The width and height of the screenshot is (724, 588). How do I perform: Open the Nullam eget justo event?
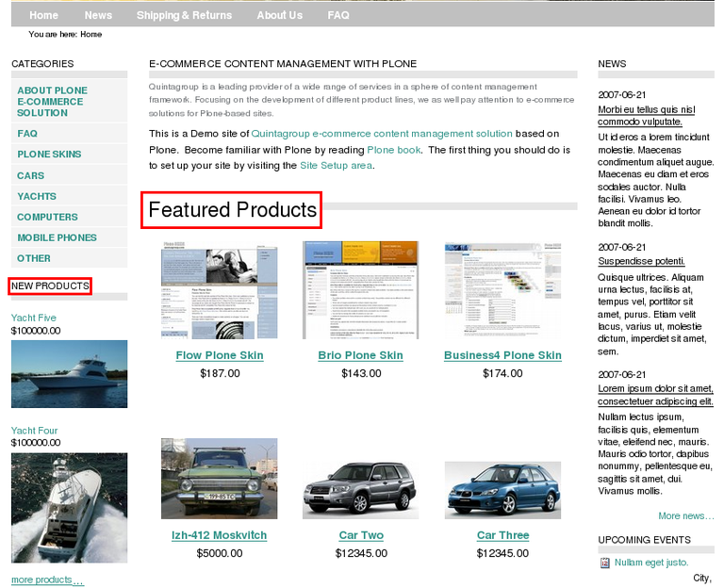[x=651, y=563]
